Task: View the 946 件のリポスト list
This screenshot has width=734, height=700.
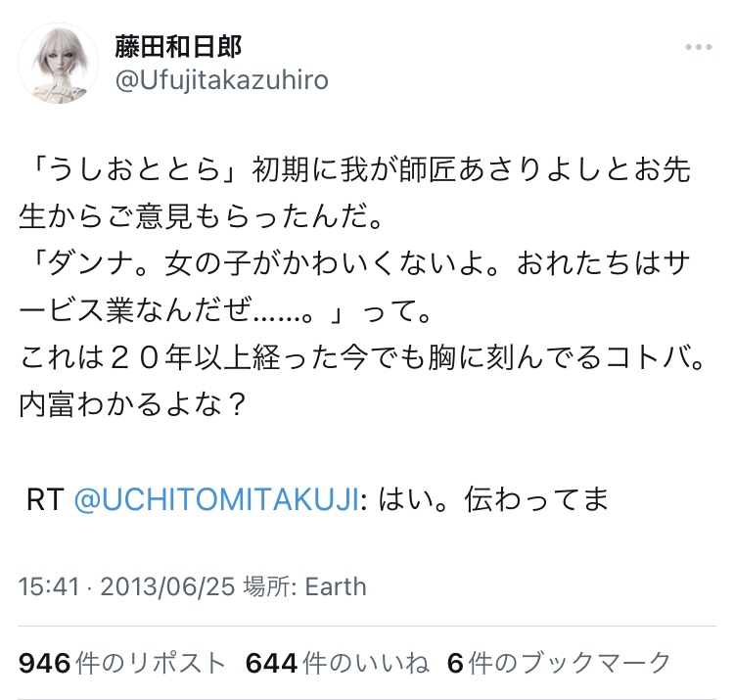Action: tap(121, 663)
